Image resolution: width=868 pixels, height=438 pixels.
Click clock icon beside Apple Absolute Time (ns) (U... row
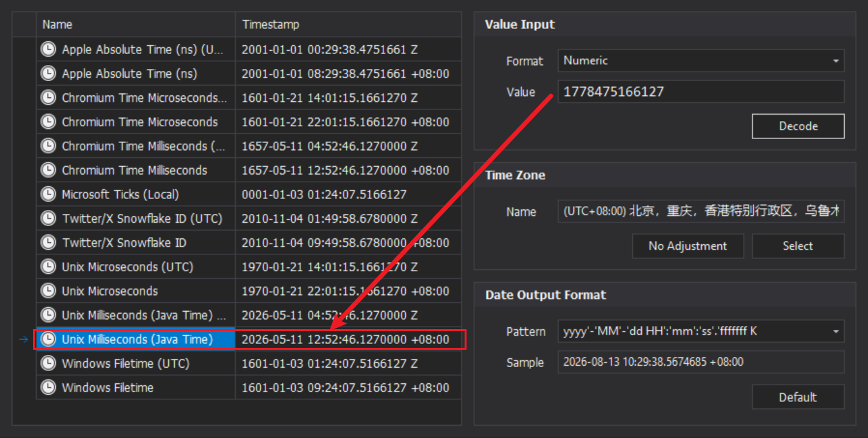tap(48, 49)
